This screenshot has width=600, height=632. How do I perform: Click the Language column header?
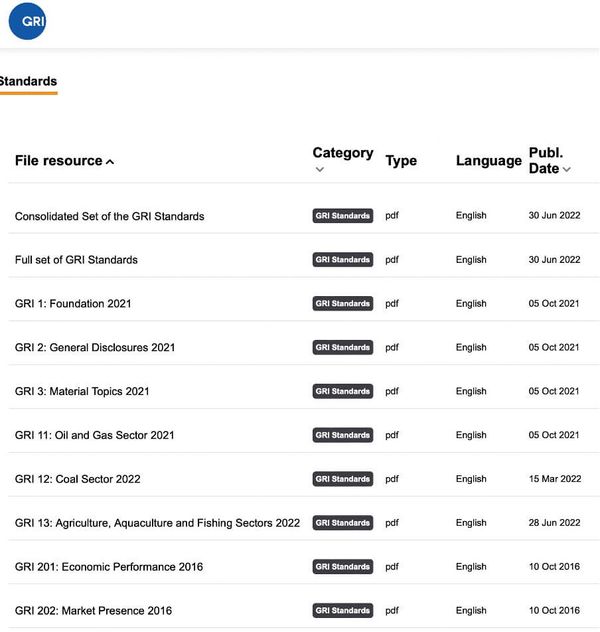tap(488, 161)
